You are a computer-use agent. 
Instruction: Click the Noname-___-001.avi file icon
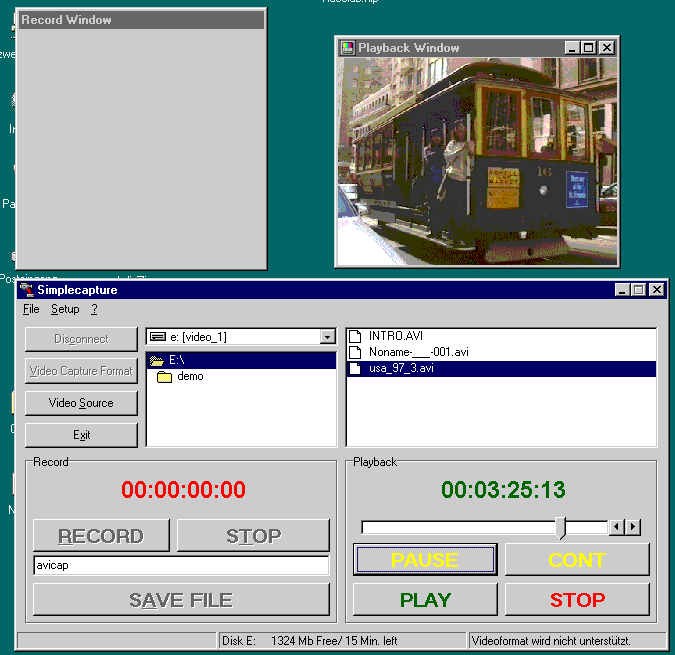click(x=355, y=352)
